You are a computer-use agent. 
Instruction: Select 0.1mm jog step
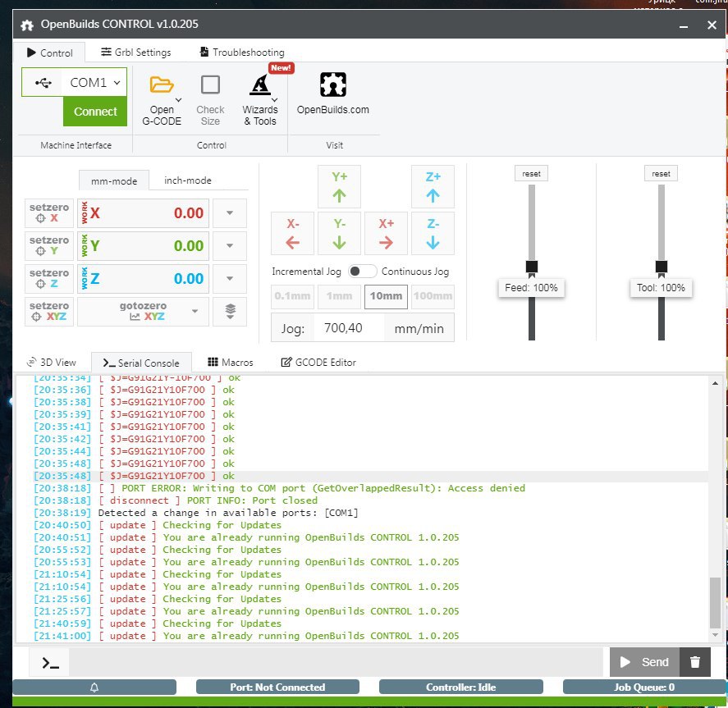pyautogui.click(x=292, y=296)
